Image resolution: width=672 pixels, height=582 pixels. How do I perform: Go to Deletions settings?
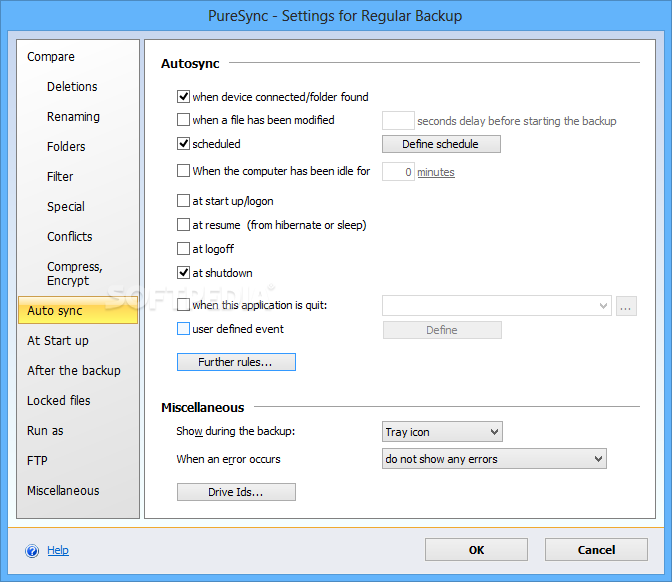(x=72, y=87)
